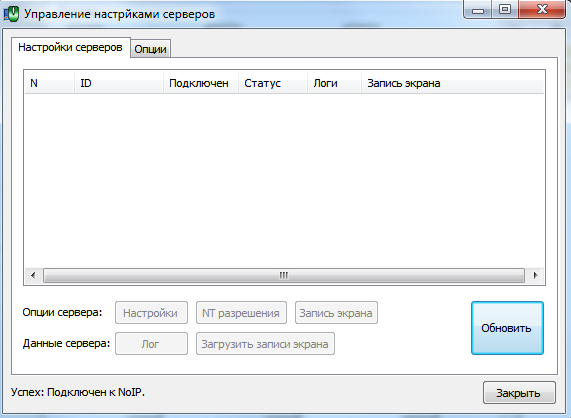This screenshot has width=571, height=418.
Task: Sort by the ID column header
Action: click(119, 83)
